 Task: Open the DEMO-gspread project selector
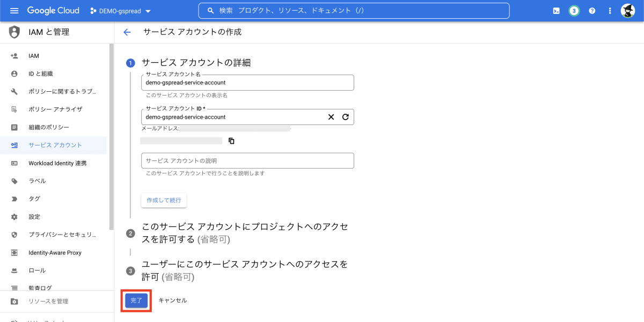coord(121,11)
